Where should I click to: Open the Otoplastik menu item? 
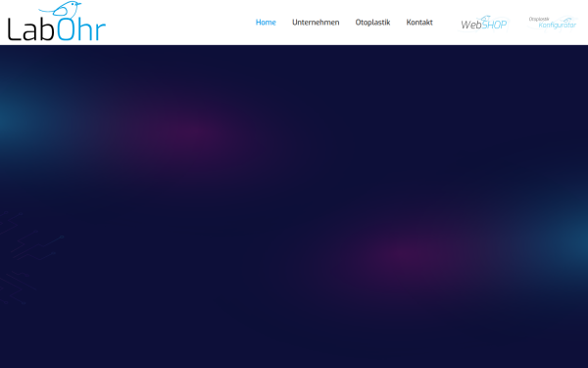(x=372, y=23)
